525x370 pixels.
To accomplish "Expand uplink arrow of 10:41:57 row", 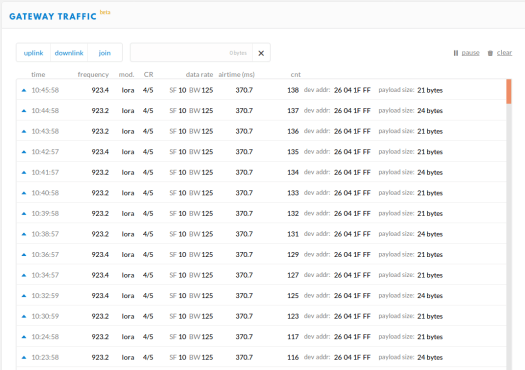I will (x=24, y=172).
